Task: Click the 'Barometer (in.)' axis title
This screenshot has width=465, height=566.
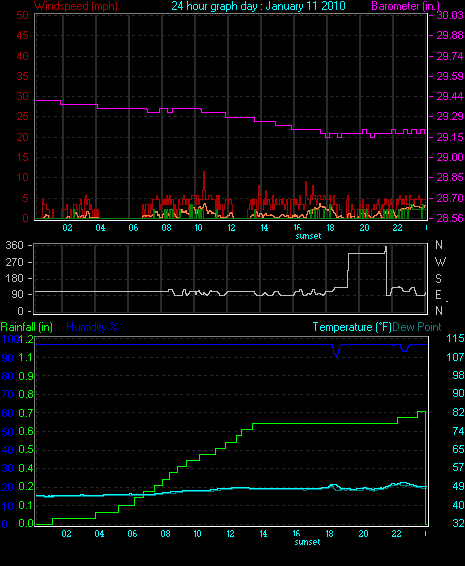Action: (406, 6)
